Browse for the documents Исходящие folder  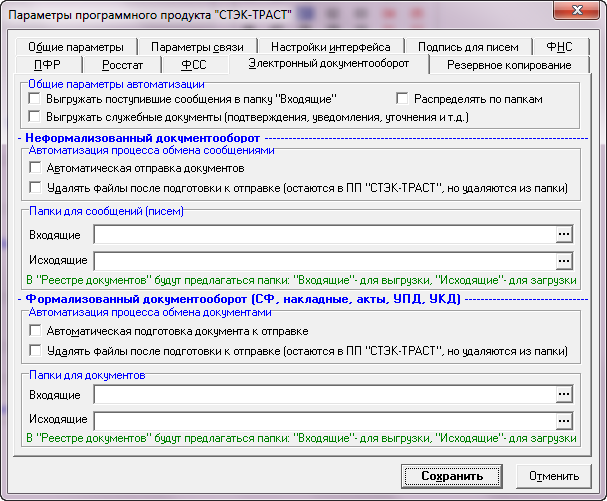[x=564, y=421]
